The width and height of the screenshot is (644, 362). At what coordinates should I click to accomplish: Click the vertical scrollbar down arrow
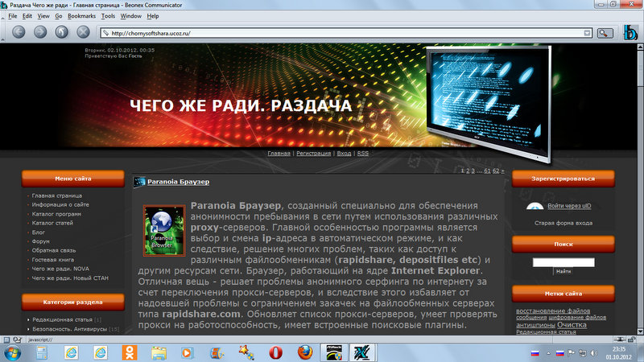(x=640, y=331)
